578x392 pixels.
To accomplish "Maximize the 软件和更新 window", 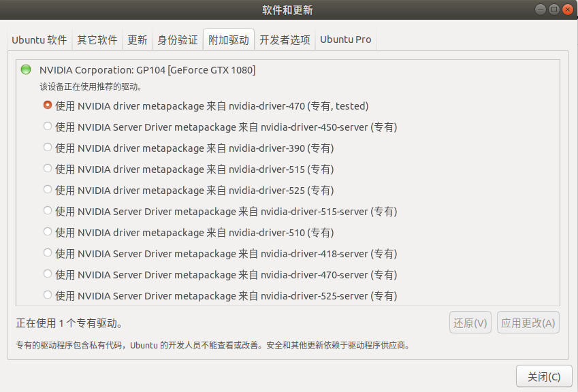I will pyautogui.click(x=554, y=10).
